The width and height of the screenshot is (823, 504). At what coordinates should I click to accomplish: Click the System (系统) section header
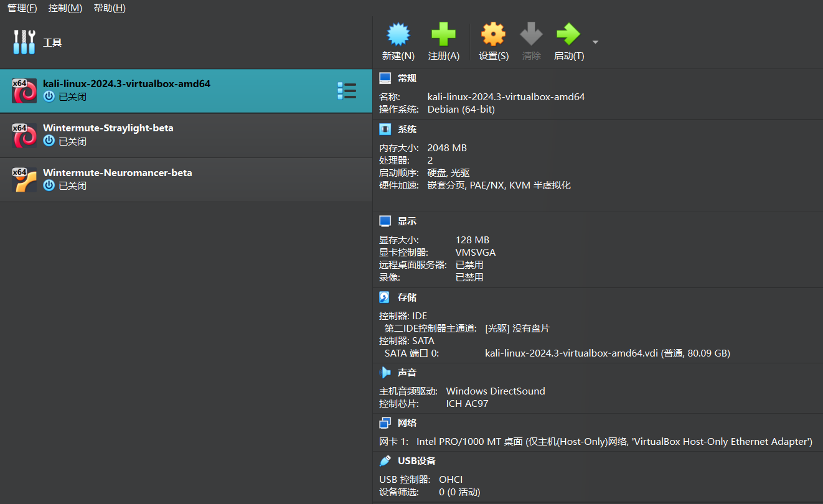pos(407,129)
